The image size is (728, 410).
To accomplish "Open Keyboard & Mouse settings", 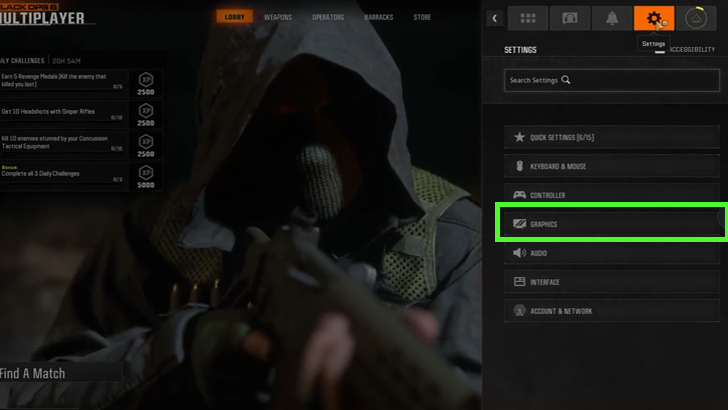I will click(612, 166).
